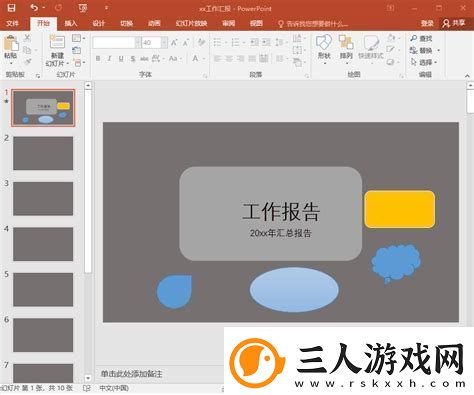This screenshot has width=474, height=395.
Task: Open the shape outline color picker
Action: 393,50
